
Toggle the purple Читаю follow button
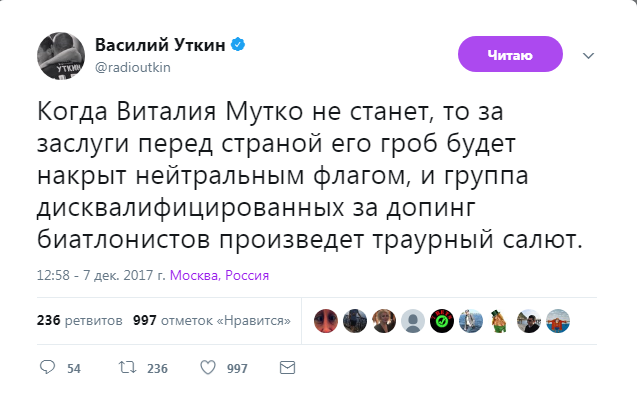click(510, 54)
